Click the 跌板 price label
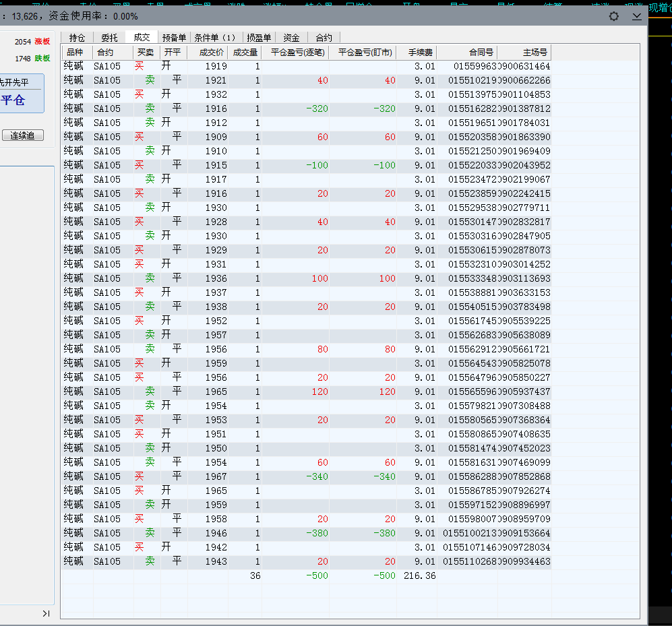The height and width of the screenshot is (626, 672). (x=42, y=58)
